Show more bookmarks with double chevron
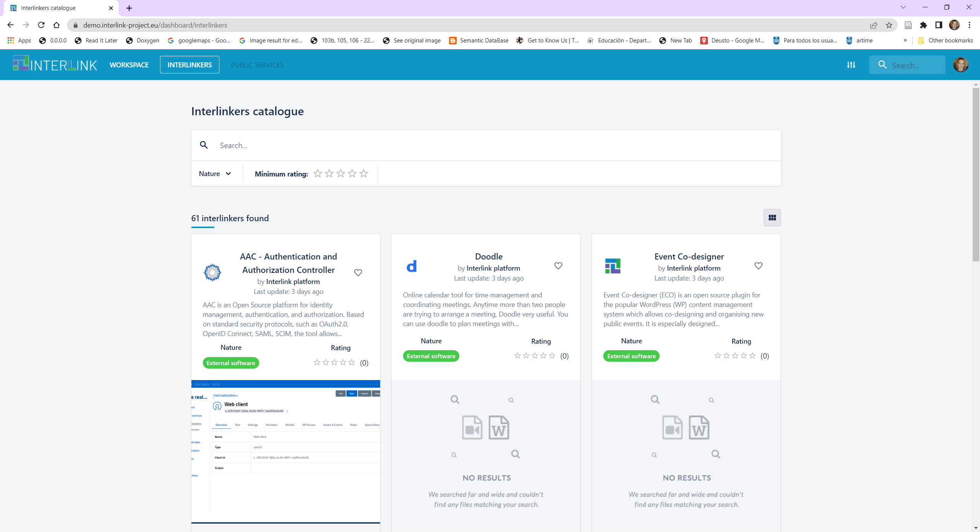The height and width of the screenshot is (532, 980). [905, 41]
